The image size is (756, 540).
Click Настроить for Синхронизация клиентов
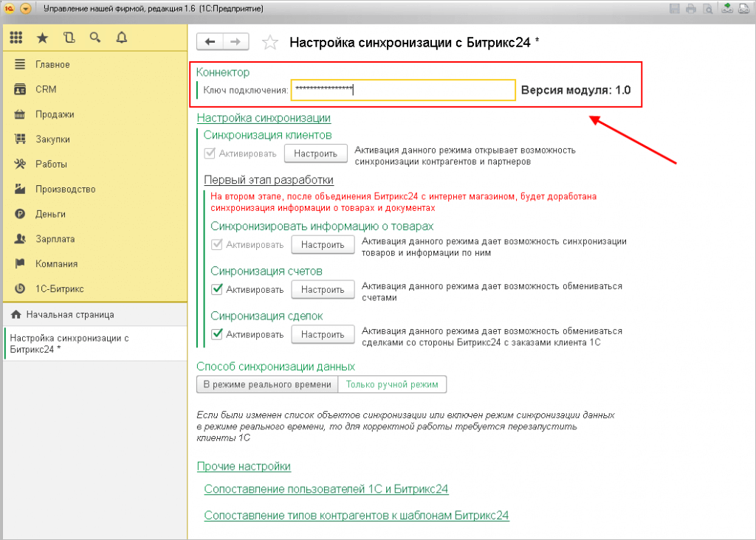(x=316, y=153)
